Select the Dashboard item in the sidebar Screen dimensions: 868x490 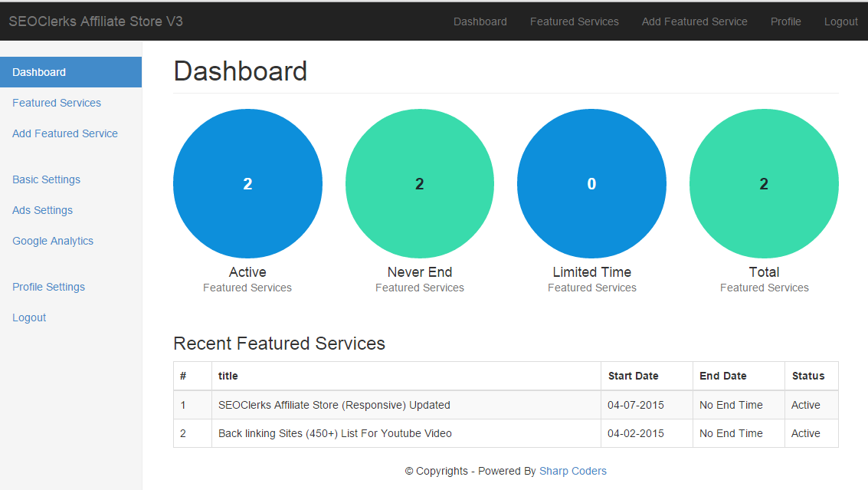tap(39, 72)
